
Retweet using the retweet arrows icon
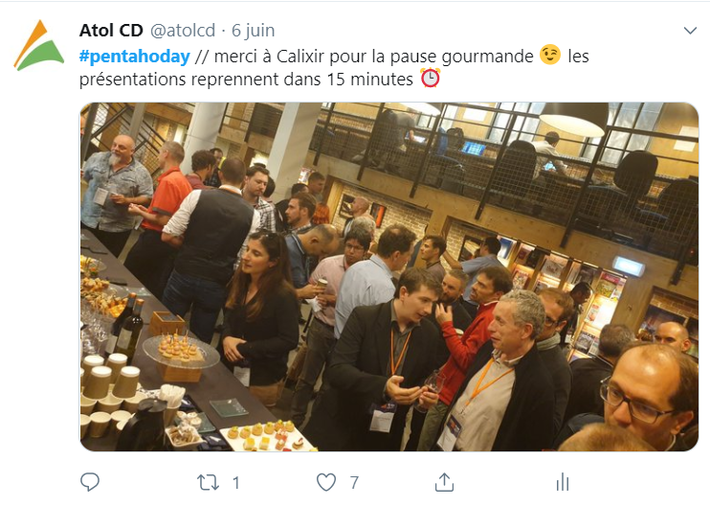pos(208,483)
